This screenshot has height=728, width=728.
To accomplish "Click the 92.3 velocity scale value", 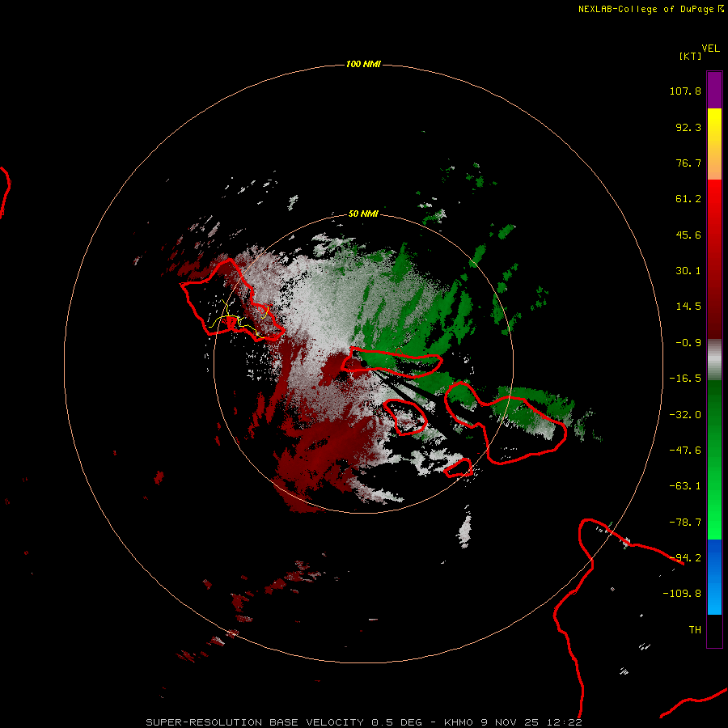I will [688, 127].
